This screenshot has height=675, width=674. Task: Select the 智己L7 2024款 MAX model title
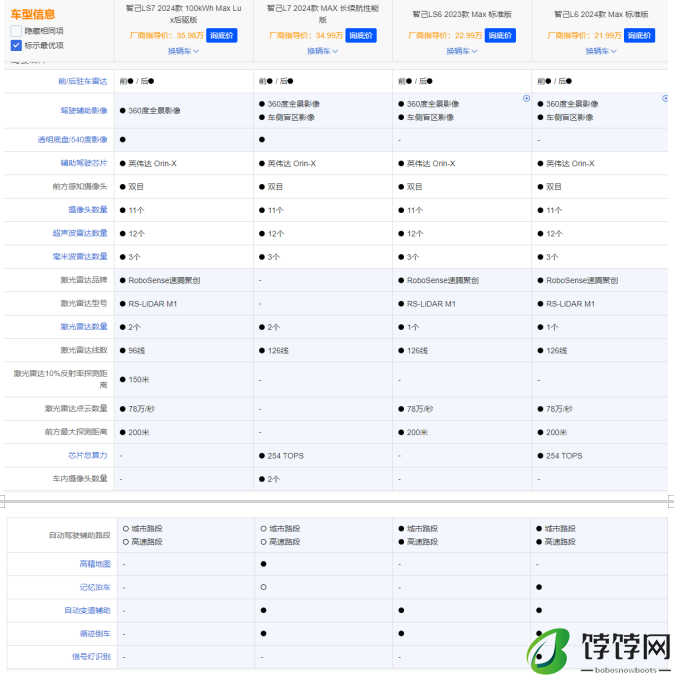(x=323, y=14)
